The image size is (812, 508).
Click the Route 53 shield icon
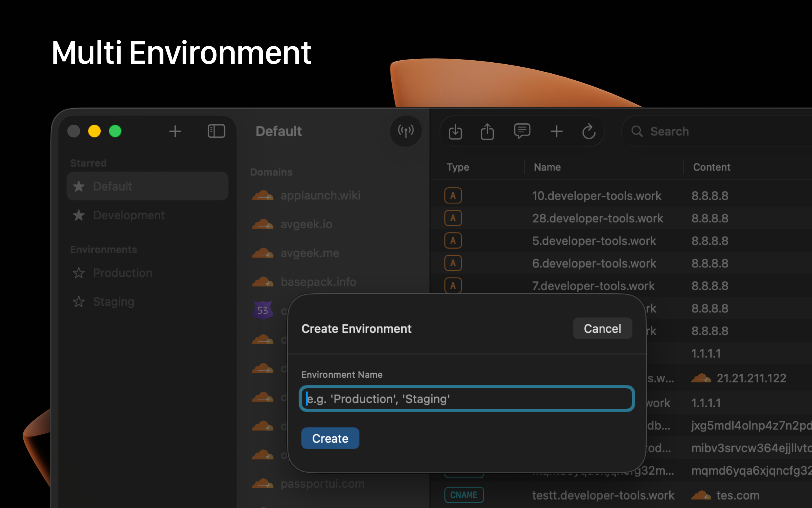point(263,310)
